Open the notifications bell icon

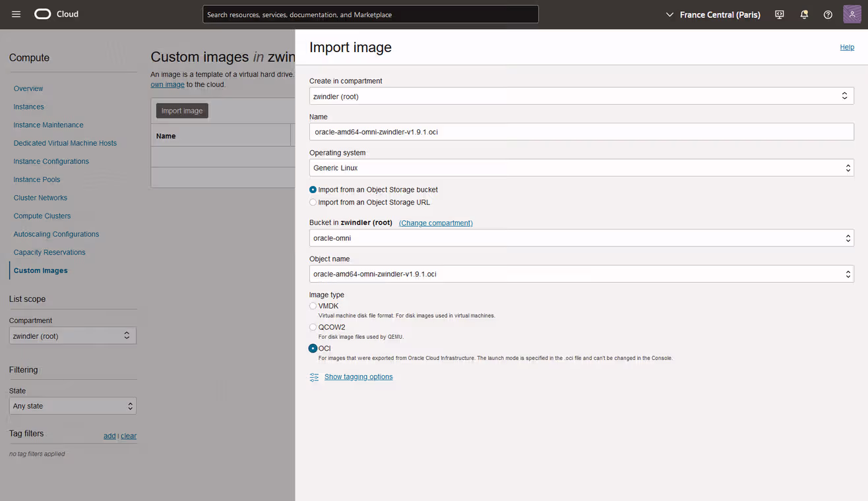(804, 15)
